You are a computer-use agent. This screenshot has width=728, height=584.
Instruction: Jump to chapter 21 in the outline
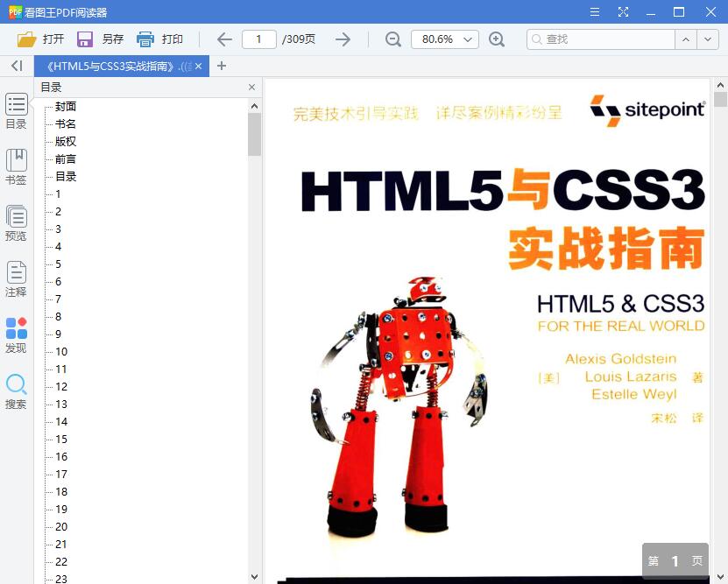(61, 545)
